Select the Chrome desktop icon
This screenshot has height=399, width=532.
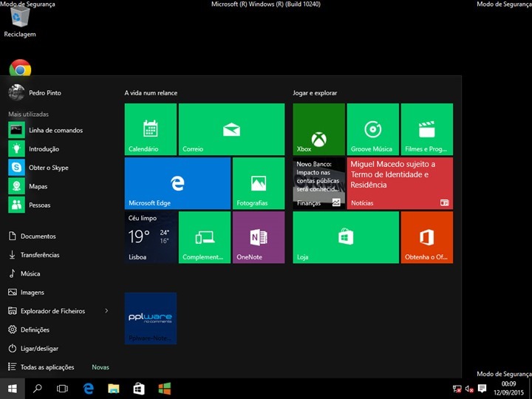coord(21,68)
